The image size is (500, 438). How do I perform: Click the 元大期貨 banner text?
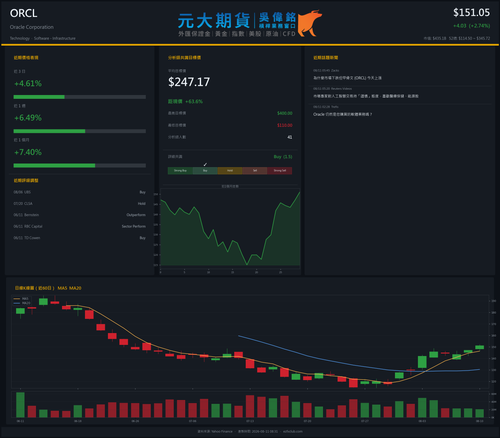tap(214, 21)
